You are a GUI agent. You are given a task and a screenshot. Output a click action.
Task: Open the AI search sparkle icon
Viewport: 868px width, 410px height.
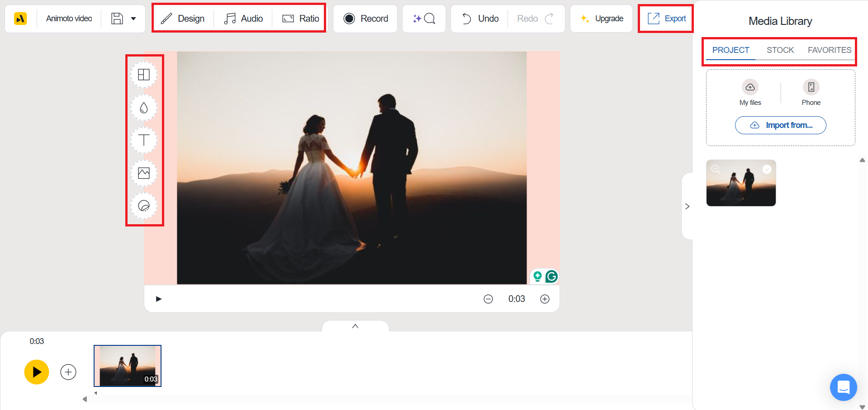(424, 19)
